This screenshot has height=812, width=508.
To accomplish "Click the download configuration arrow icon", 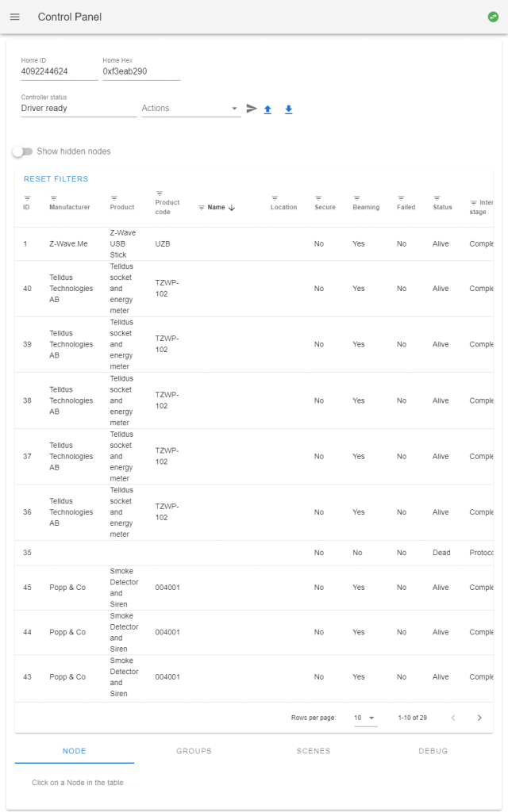I will (x=289, y=109).
